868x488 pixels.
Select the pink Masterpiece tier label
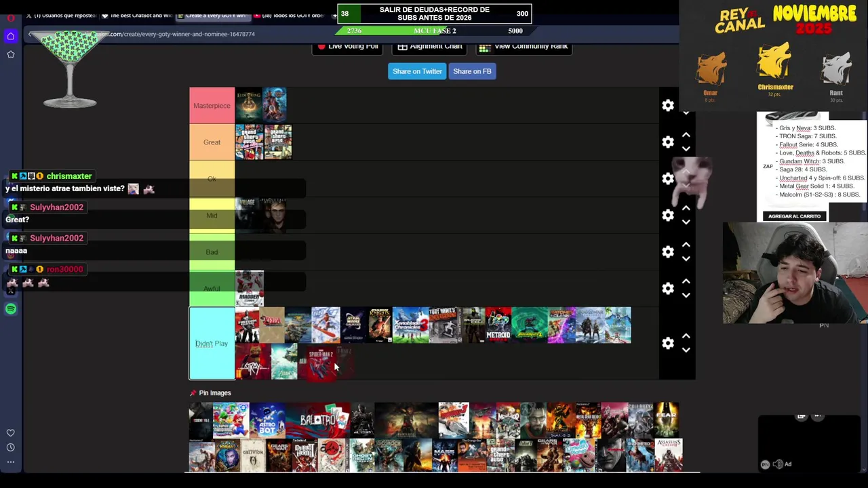click(212, 106)
